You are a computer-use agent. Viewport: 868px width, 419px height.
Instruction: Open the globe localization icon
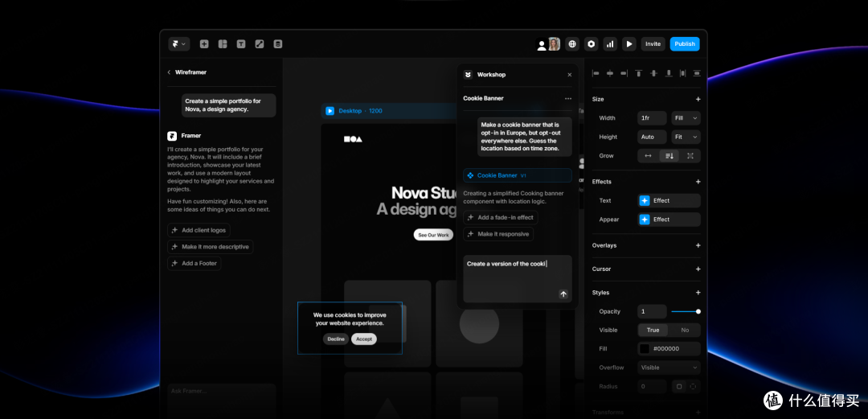pyautogui.click(x=572, y=44)
